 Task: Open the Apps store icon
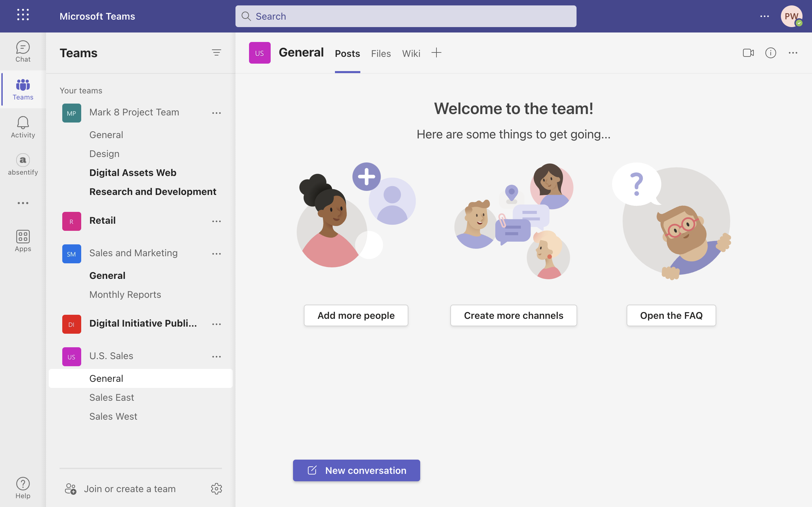(x=23, y=241)
